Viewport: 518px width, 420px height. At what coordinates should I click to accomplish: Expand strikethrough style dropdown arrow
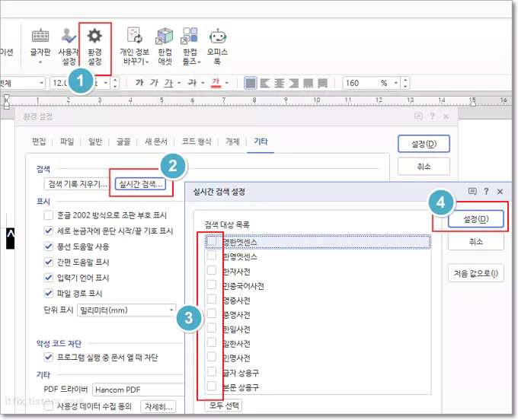point(203,83)
